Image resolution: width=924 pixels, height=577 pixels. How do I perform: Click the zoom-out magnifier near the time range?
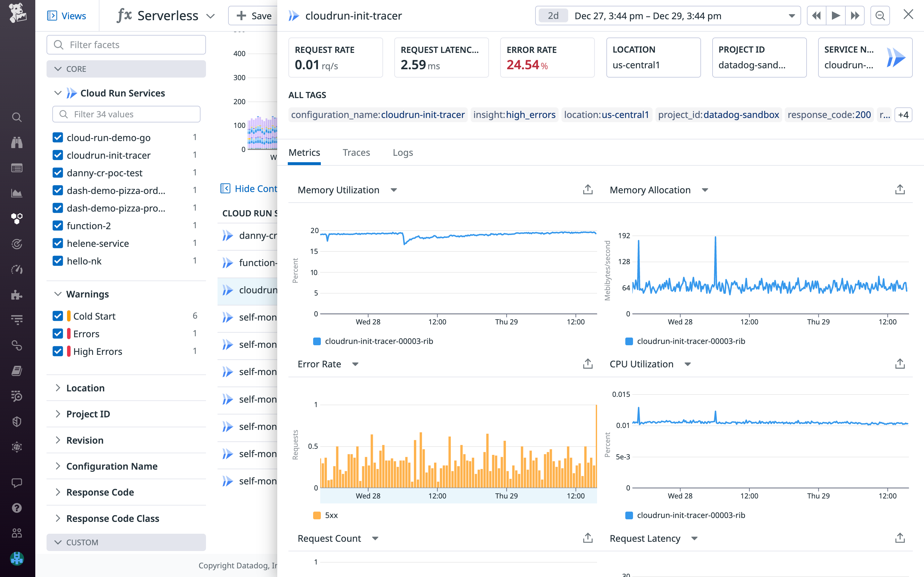[880, 16]
